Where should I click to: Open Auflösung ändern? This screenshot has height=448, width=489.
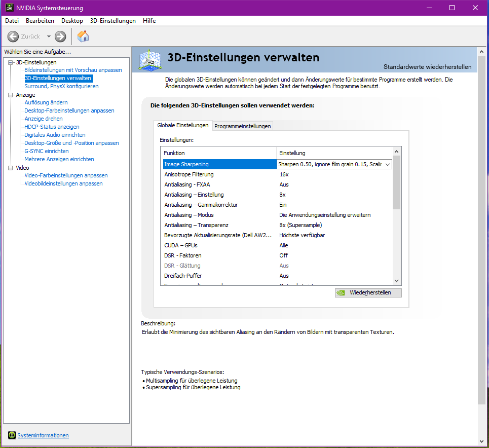46,102
